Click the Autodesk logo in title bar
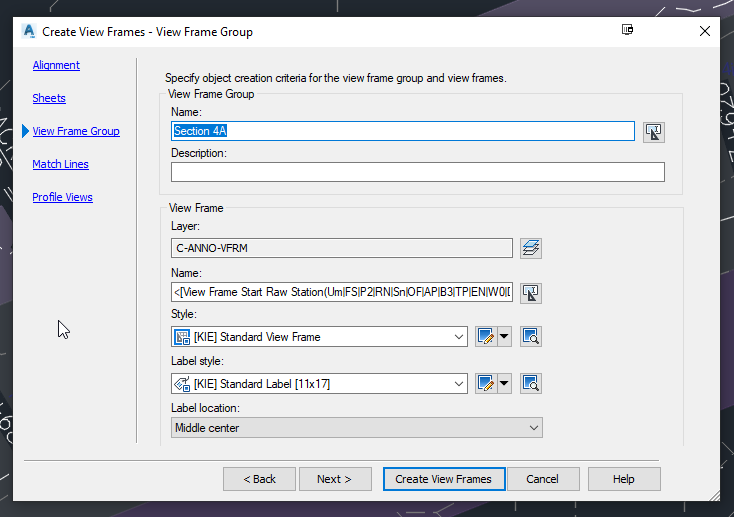 [x=29, y=31]
